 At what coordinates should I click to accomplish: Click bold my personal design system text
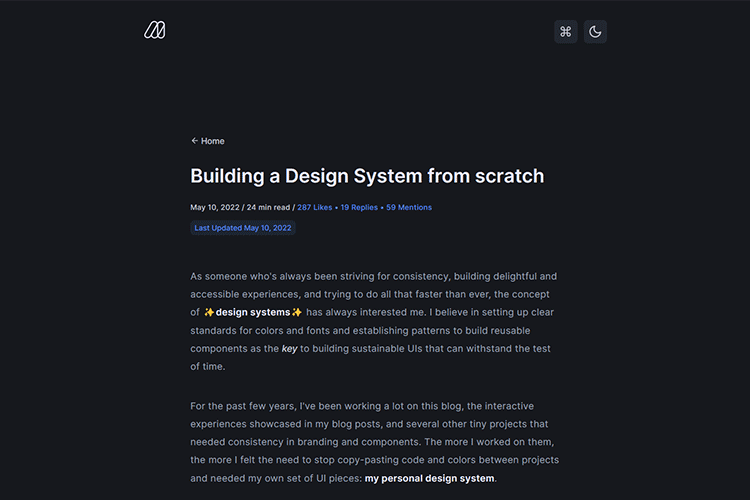click(429, 478)
